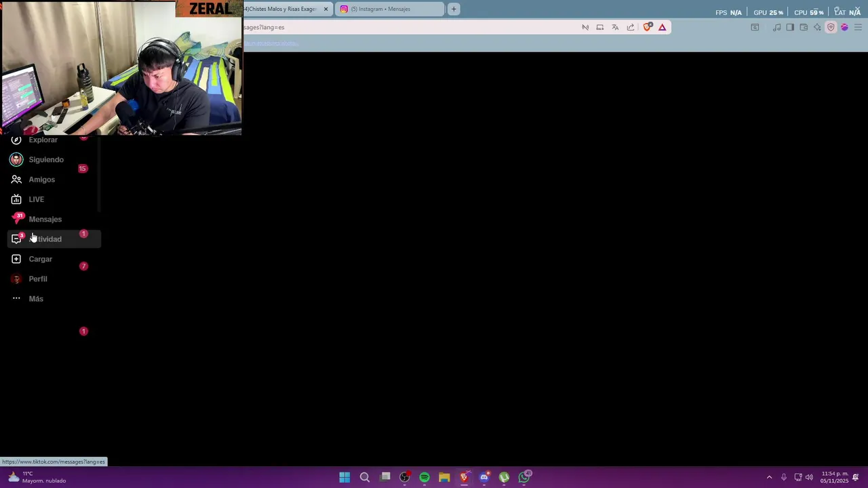Switch to the Instagram Mensajes tab
This screenshot has height=488, width=868.
pos(390,9)
